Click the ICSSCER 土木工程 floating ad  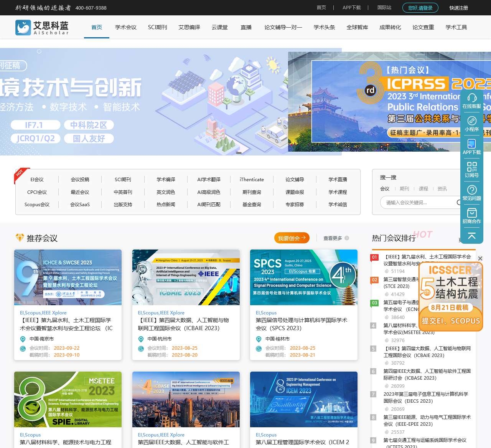451,296
